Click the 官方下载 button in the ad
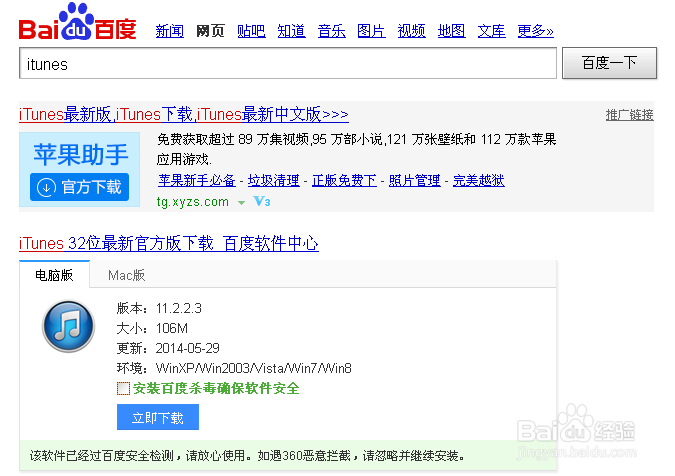This screenshot has height=476, width=675. (x=80, y=187)
